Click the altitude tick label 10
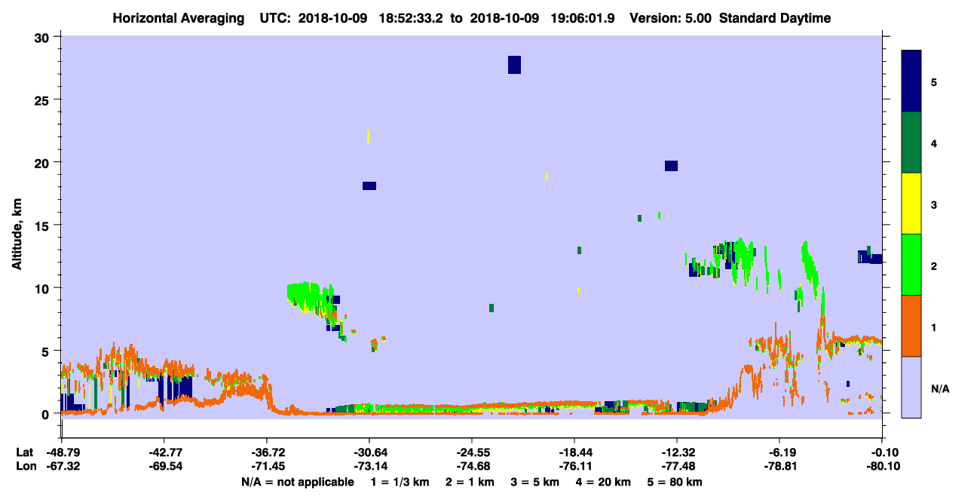This screenshot has height=503, width=980. (44, 288)
